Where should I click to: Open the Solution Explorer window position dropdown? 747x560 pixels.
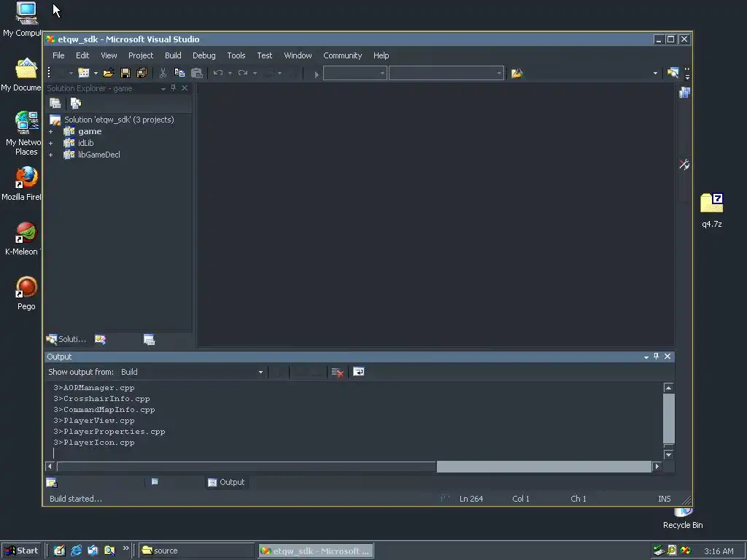click(163, 88)
